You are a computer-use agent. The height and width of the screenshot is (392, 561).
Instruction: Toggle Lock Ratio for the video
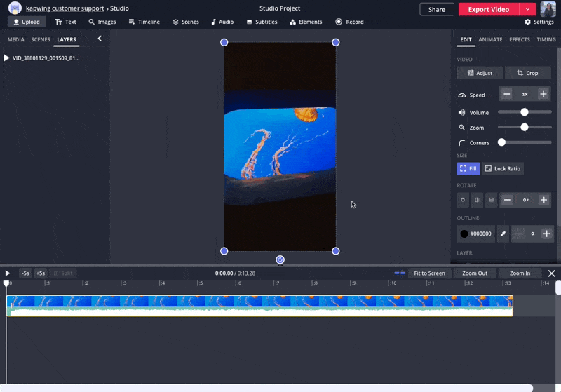[503, 168]
